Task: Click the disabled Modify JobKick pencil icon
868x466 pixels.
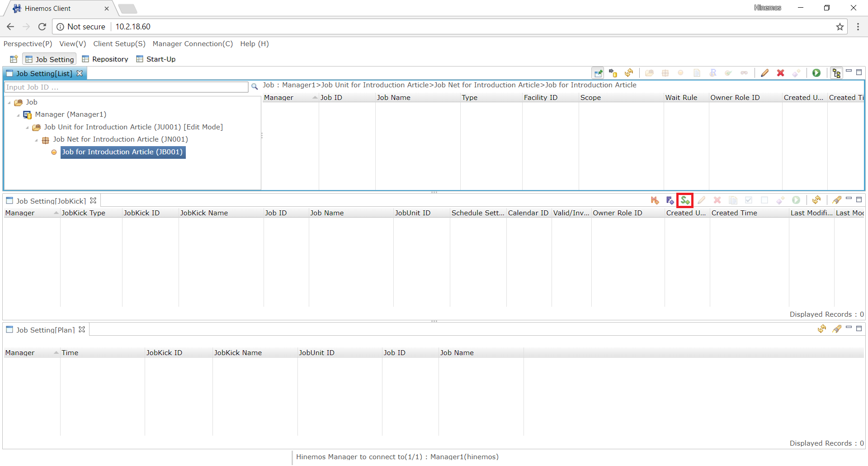Action: point(701,200)
